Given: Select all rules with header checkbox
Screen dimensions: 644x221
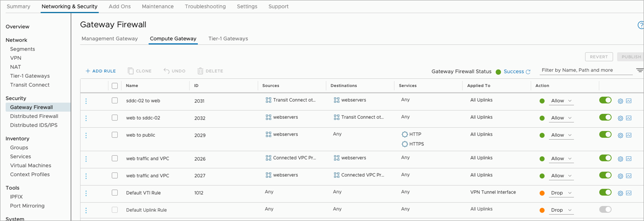Looking at the screenshot, I should [115, 86].
